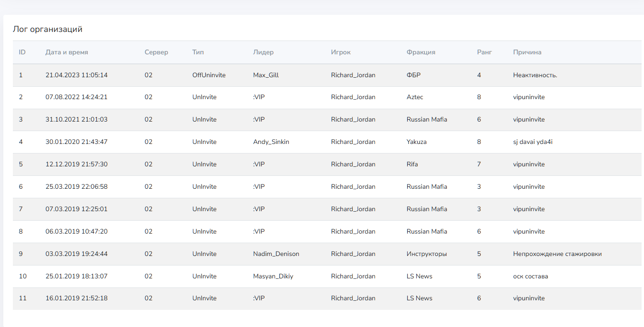The width and height of the screenshot is (644, 327).
Task: Click the "Сервер" column header
Action: [156, 52]
